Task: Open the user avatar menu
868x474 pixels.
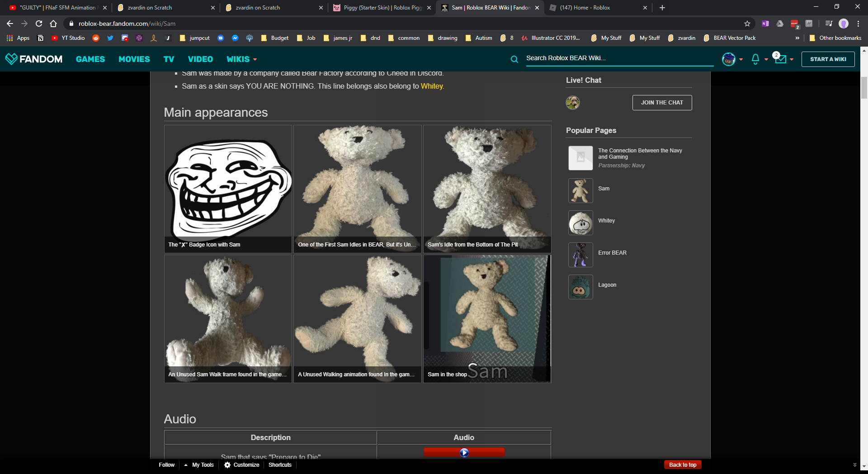Action: (x=729, y=59)
